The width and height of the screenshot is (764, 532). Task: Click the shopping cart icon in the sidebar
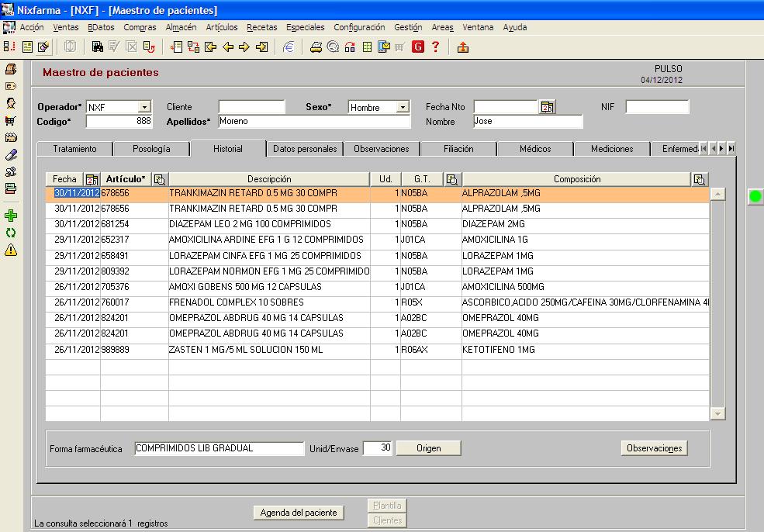click(x=11, y=120)
